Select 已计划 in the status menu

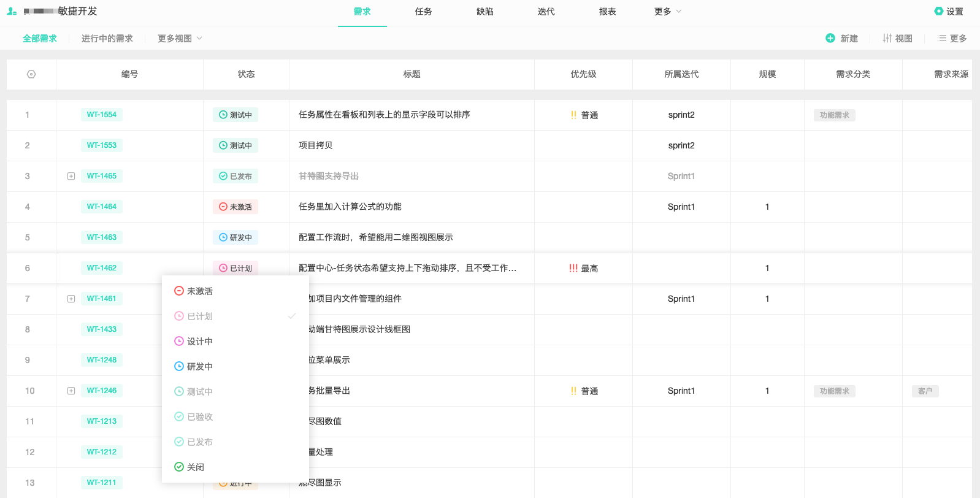pos(235,316)
